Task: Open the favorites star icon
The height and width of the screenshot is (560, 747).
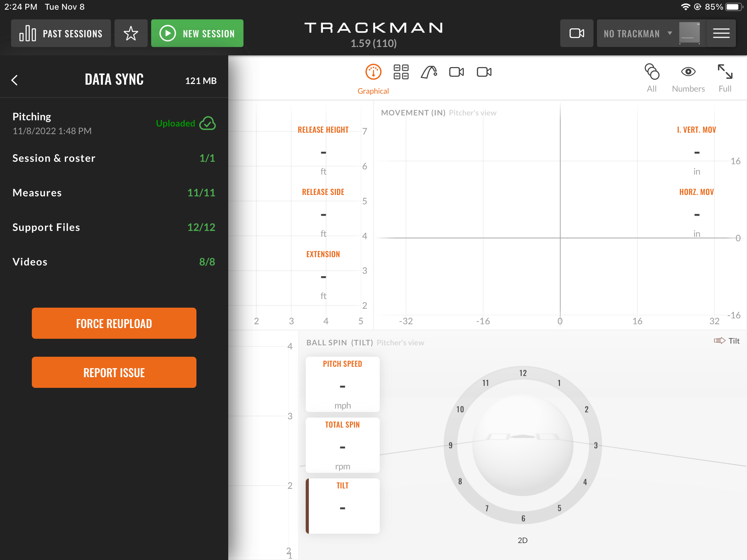Action: [131, 33]
